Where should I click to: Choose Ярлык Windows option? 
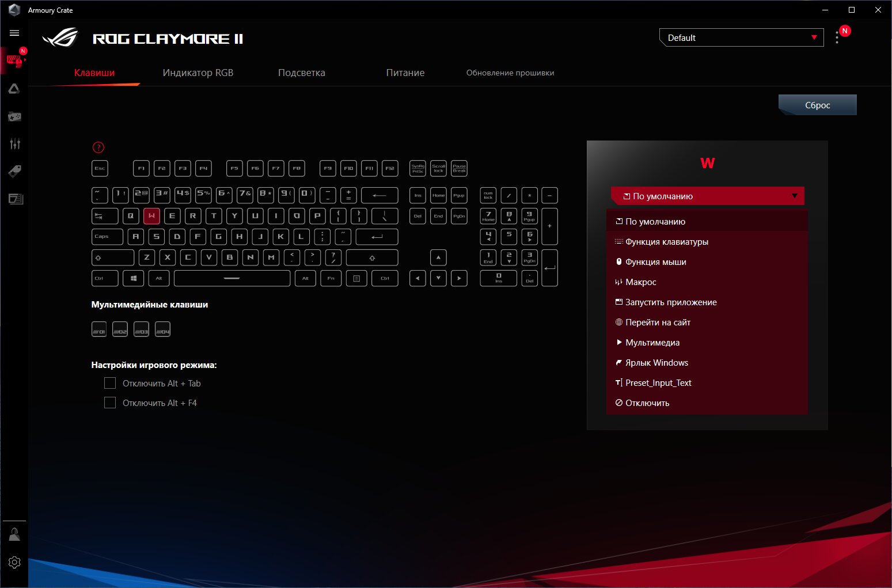pyautogui.click(x=707, y=362)
